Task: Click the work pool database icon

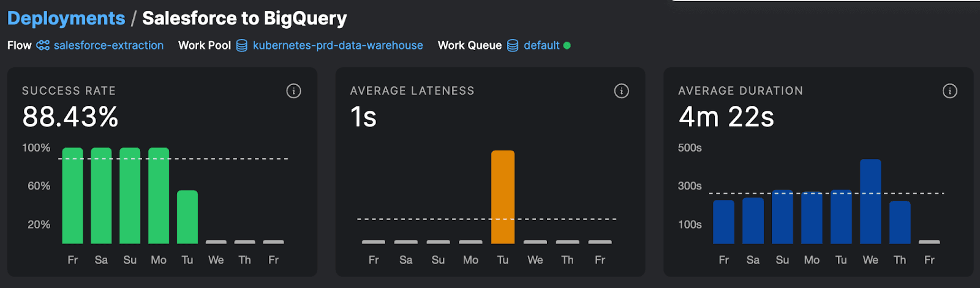Action: (x=242, y=45)
